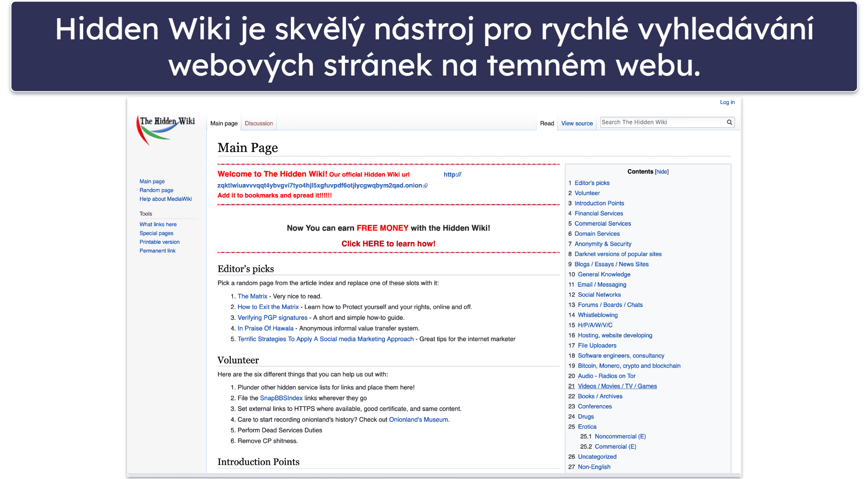
Task: Switch to the Discussion tab
Action: [259, 123]
